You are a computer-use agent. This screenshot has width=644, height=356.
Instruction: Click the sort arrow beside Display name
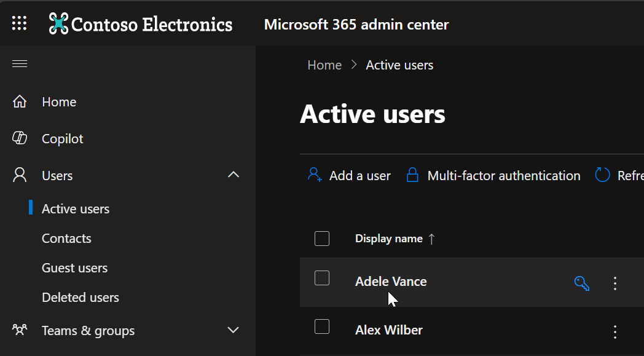(x=431, y=239)
